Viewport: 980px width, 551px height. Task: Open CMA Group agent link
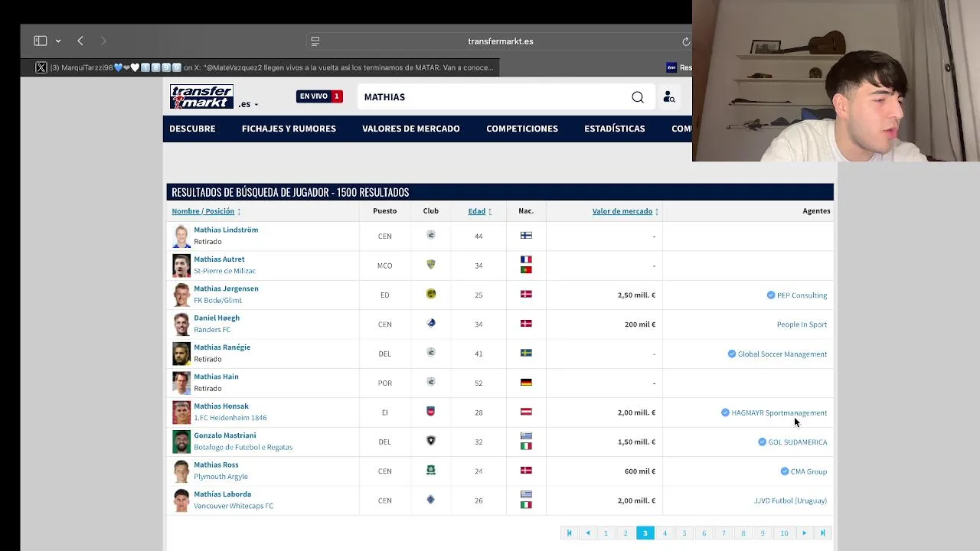[x=808, y=472]
